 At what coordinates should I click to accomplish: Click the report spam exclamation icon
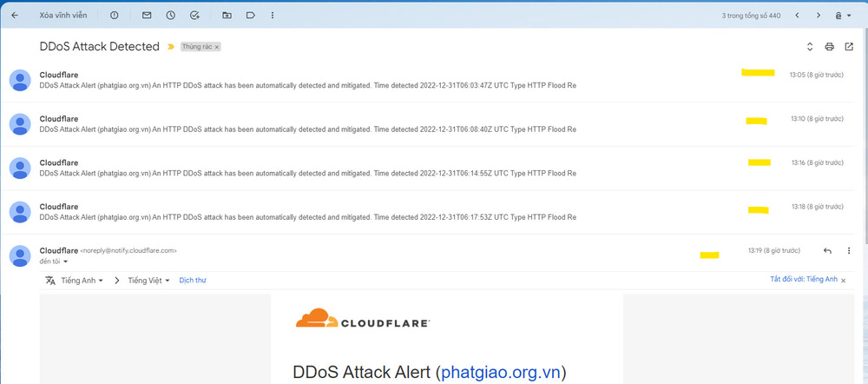pyautogui.click(x=114, y=16)
